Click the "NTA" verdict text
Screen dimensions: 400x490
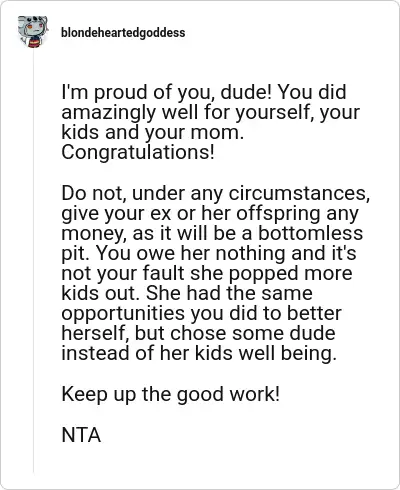(x=81, y=435)
